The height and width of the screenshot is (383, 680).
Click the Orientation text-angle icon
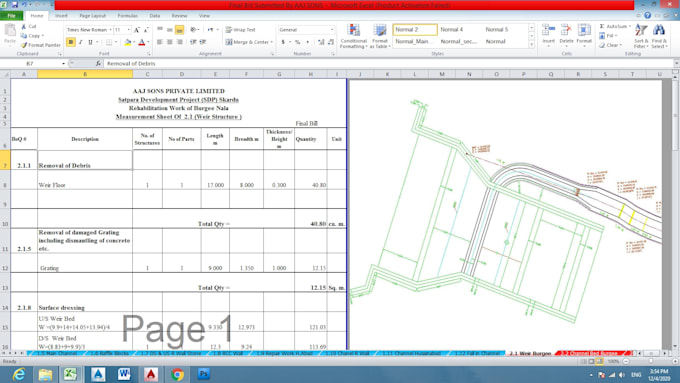point(194,30)
